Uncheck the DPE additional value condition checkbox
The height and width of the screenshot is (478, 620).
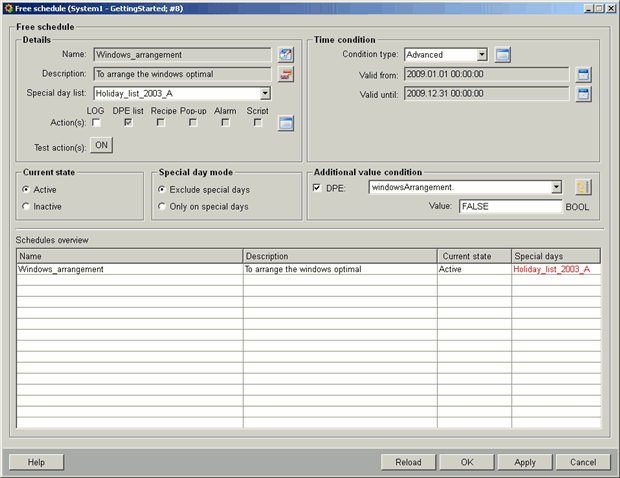(317, 187)
